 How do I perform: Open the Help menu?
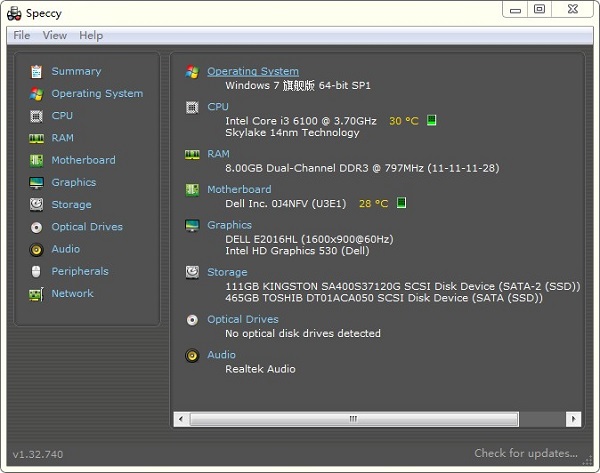91,35
